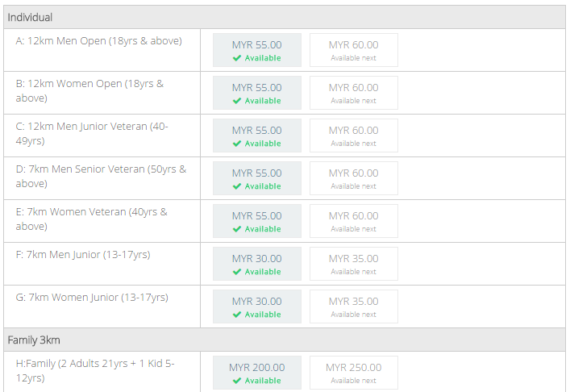Click the Individual section header
Viewport: 570px width, 392px height.
tap(285, 17)
